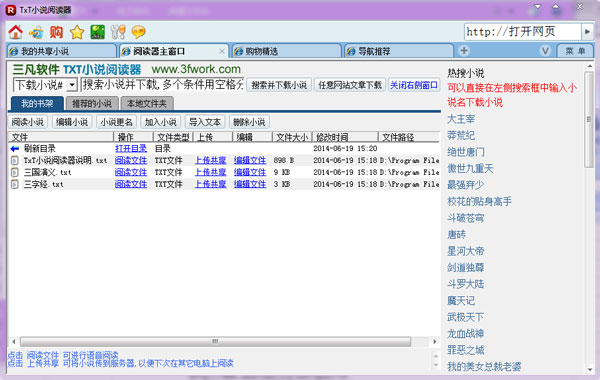This screenshot has width=600, height=380.
Task: Click the blue arrow beside 刷新目录
Action: tap(15, 148)
